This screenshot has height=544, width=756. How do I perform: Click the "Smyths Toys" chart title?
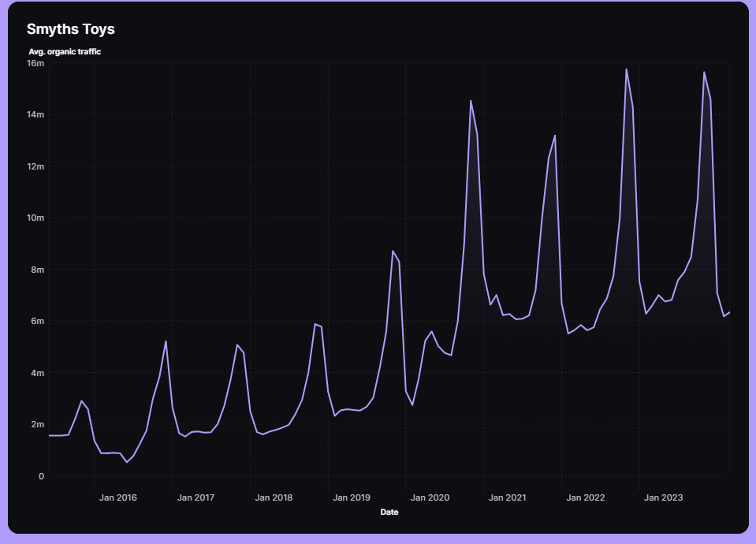coord(71,29)
